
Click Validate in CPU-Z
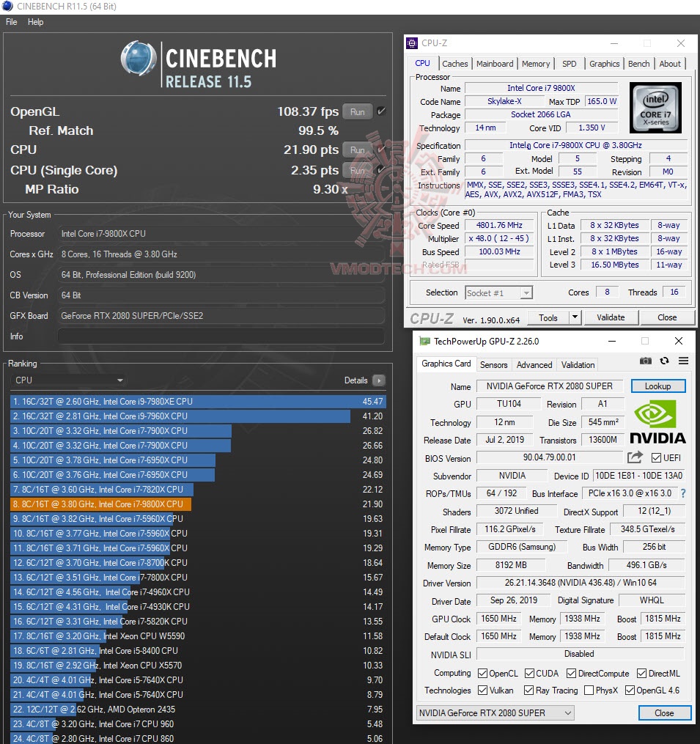pos(611,317)
